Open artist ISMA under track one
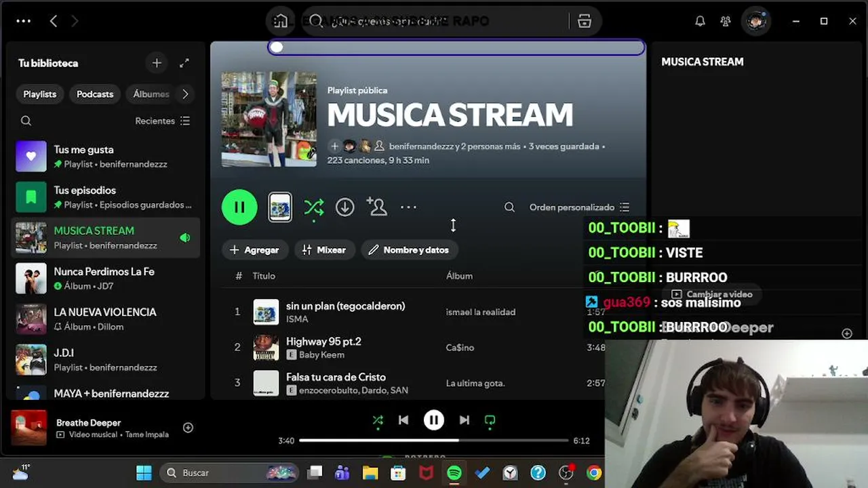 (297, 319)
